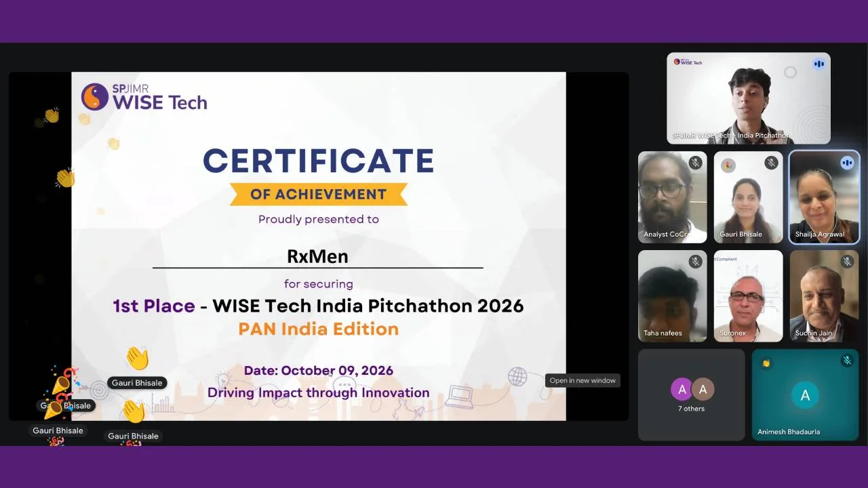Image resolution: width=868 pixels, height=488 pixels.
Task: Click the 'Proudly presented to' text
Action: (319, 219)
